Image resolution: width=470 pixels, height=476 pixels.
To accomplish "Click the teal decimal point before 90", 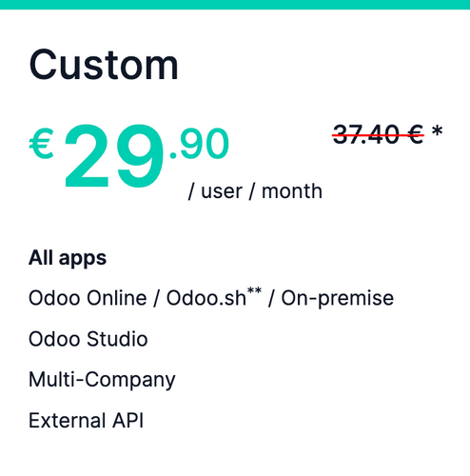I will (173, 155).
